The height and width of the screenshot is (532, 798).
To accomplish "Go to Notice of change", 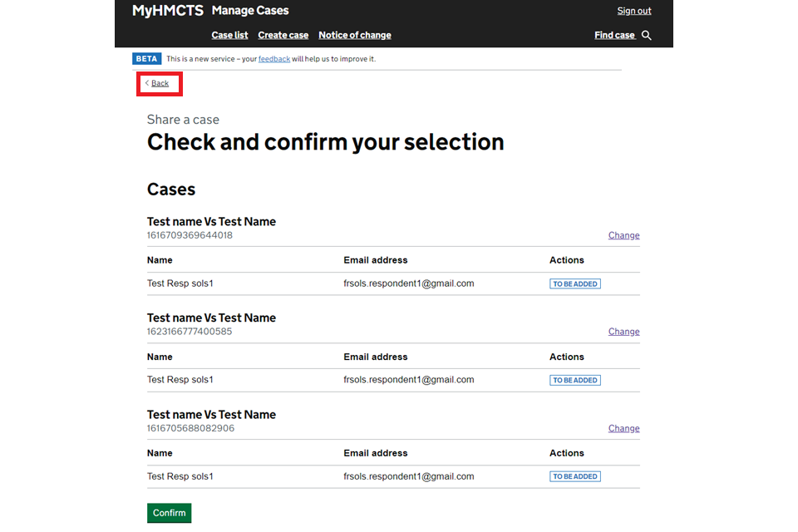I will [x=354, y=35].
